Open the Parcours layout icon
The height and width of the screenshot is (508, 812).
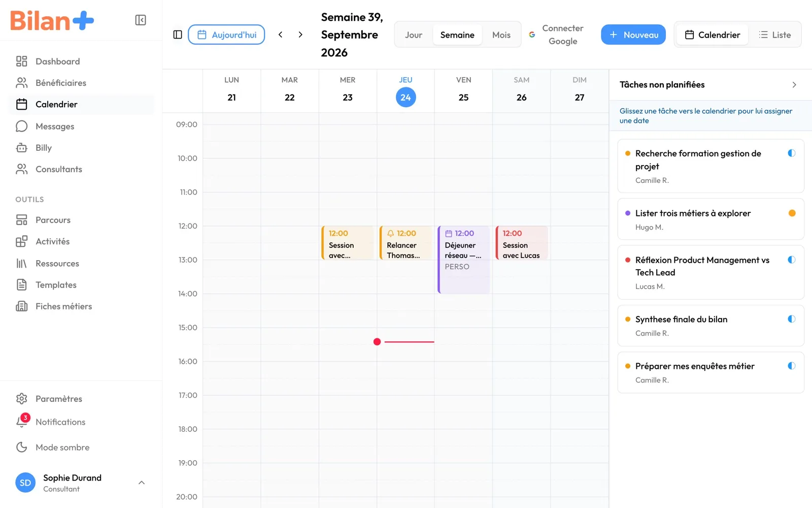pyautogui.click(x=21, y=220)
